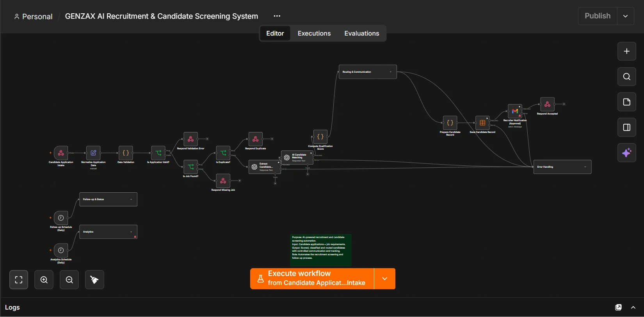This screenshot has height=317, width=644.
Task: Add a new node with plus button
Action: click(626, 51)
